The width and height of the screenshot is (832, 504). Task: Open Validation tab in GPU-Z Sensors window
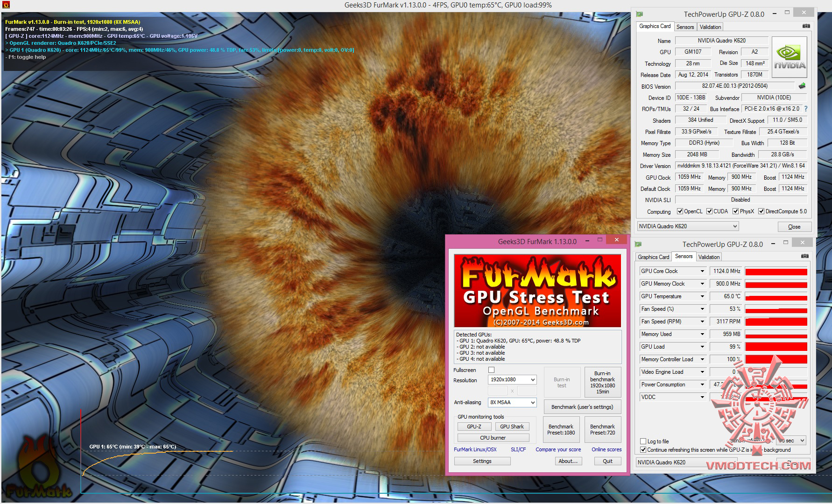(x=709, y=257)
